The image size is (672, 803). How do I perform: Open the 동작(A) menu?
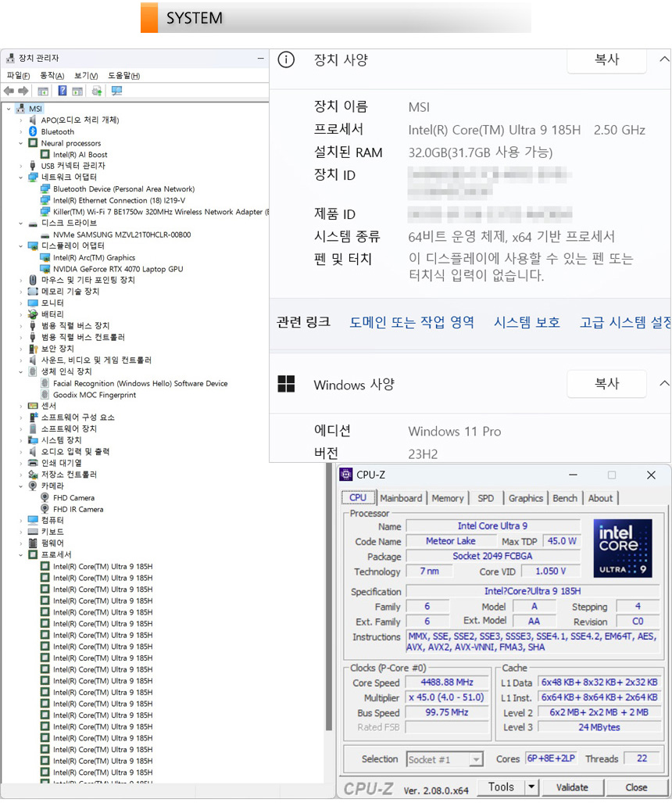click(52, 76)
